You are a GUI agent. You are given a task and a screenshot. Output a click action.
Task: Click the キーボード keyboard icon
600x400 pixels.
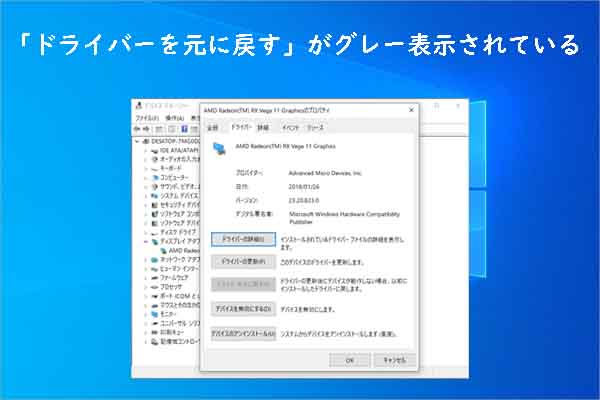pyautogui.click(x=155, y=168)
